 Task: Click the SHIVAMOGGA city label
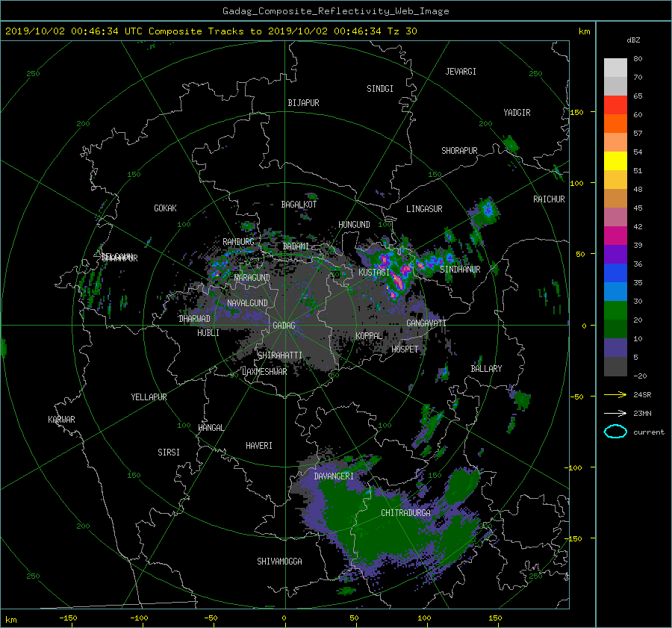point(279,562)
